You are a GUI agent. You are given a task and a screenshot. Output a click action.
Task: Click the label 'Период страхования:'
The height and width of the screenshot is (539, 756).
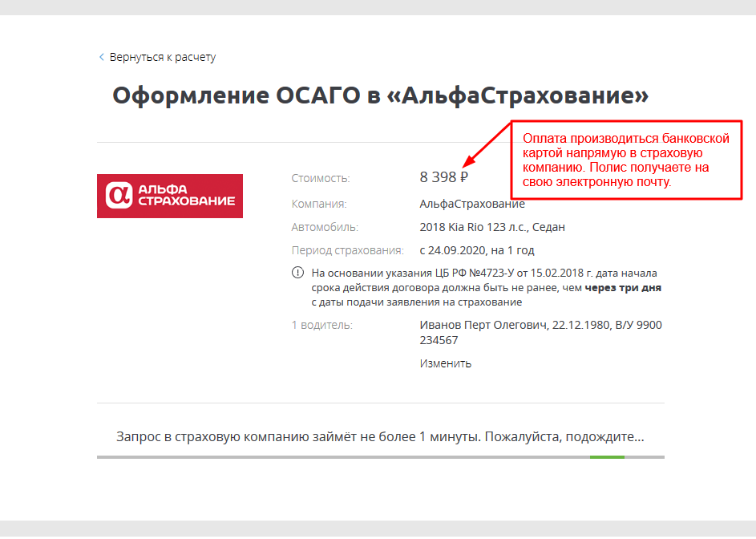coord(348,250)
